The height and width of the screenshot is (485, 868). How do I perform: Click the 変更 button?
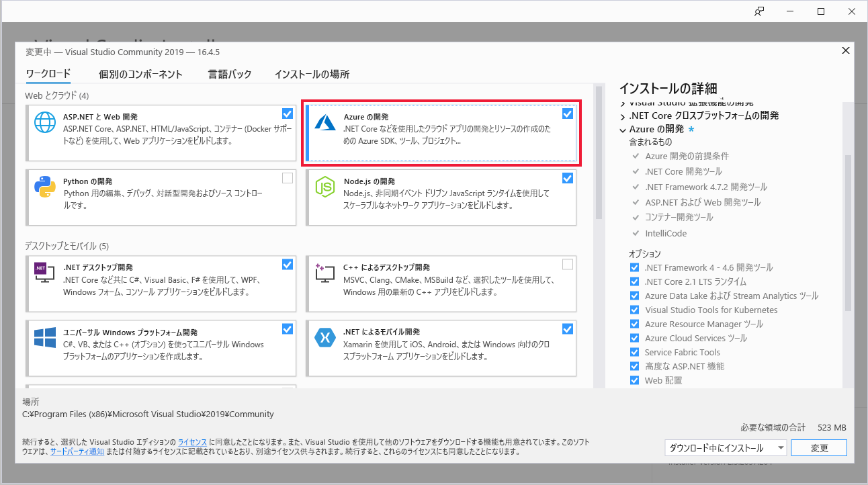click(x=819, y=448)
